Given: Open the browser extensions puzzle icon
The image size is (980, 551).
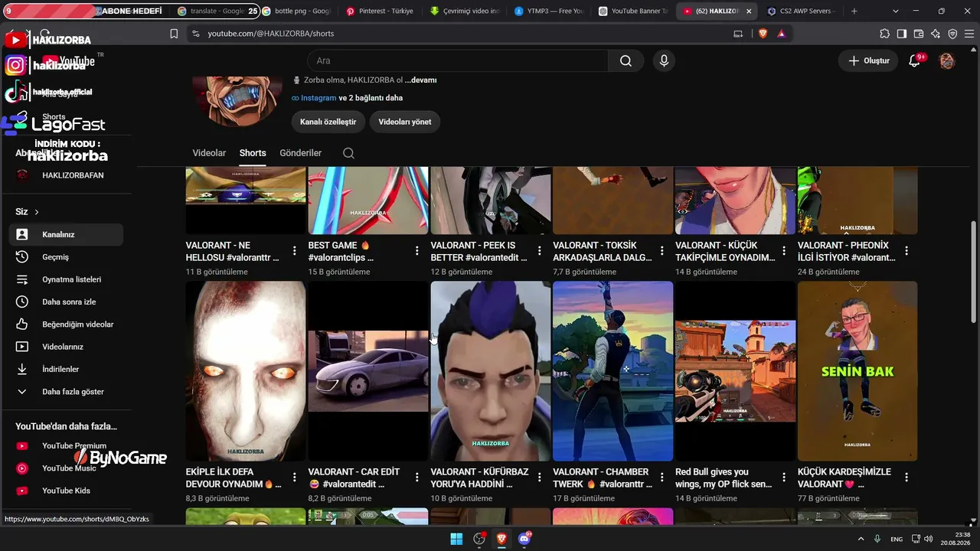Looking at the screenshot, I should point(885,34).
